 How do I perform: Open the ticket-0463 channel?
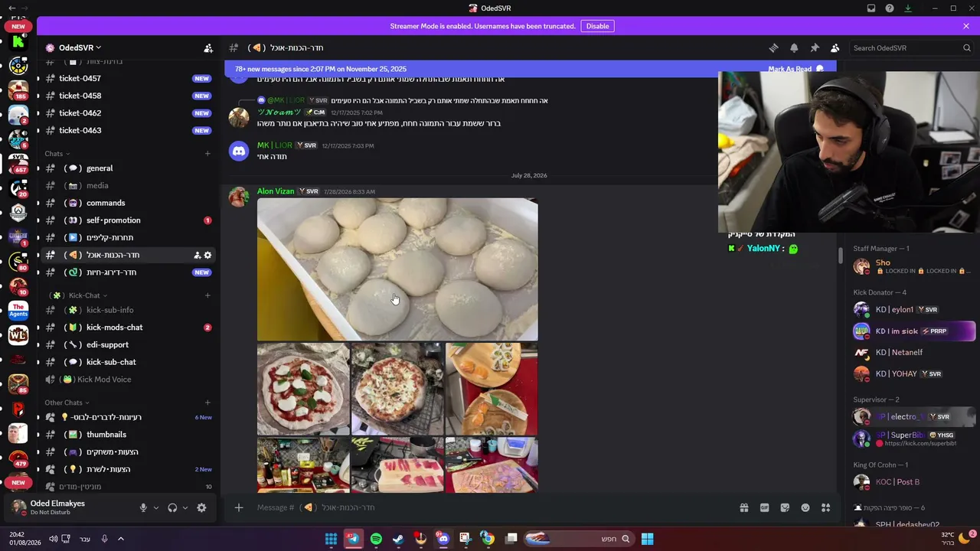tap(128, 130)
